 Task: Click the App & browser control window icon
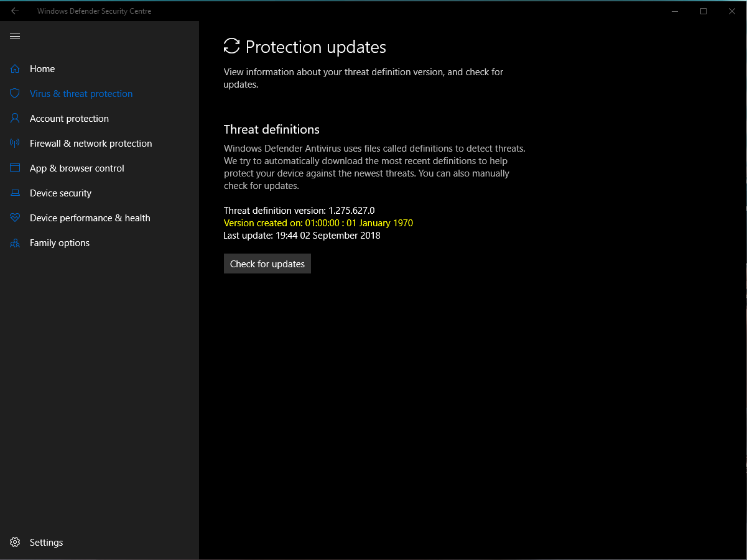click(15, 168)
